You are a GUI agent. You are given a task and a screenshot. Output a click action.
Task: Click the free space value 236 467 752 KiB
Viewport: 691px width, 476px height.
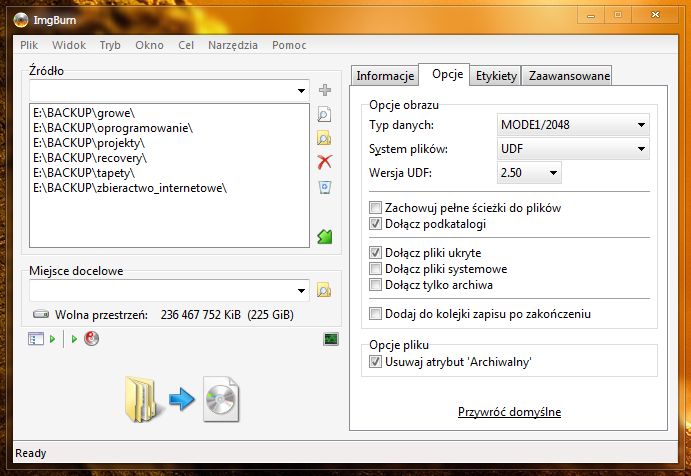(x=201, y=315)
